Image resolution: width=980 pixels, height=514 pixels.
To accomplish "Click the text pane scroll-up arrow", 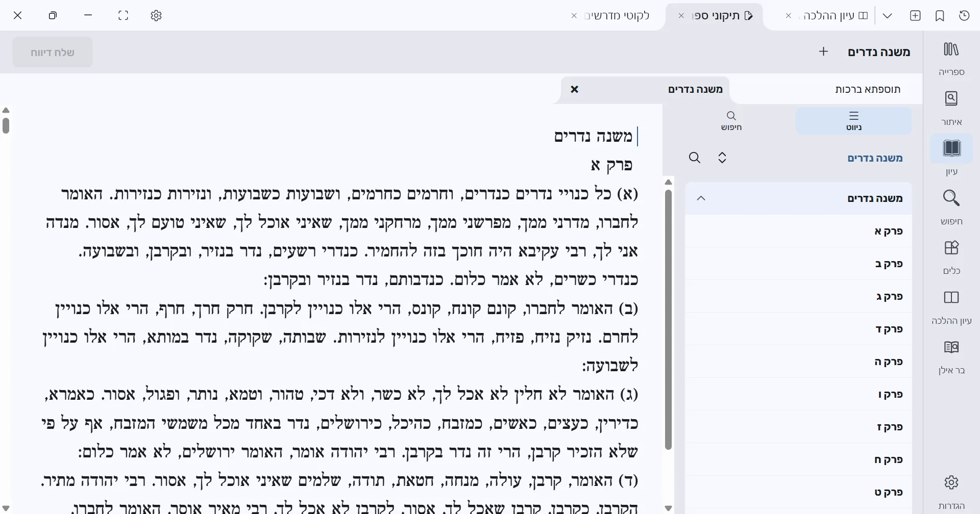I will click(6, 110).
